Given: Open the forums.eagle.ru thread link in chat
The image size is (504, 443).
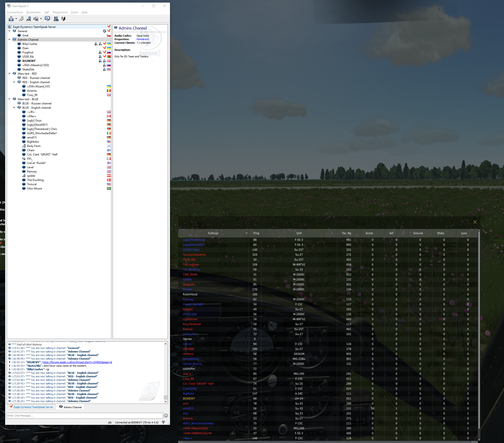Looking at the screenshot, I should point(77,362).
